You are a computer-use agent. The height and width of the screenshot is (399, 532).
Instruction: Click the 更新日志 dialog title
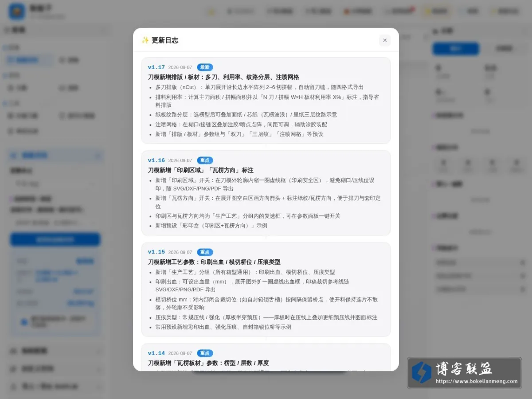(165, 40)
